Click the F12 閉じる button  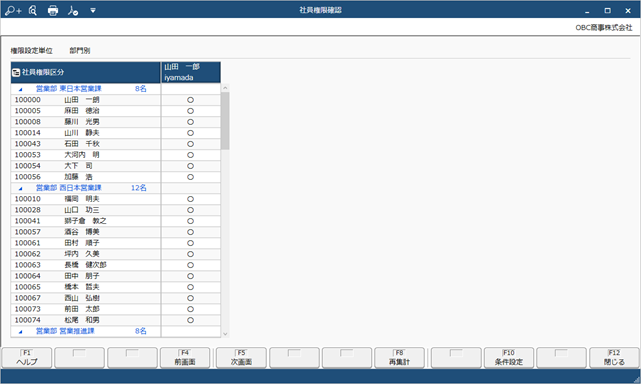(x=614, y=358)
